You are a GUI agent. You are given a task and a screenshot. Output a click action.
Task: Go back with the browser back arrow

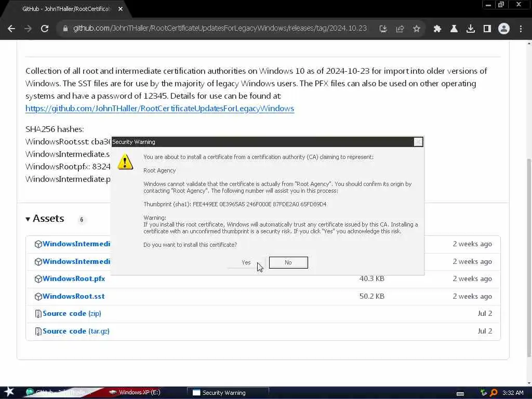(x=11, y=29)
